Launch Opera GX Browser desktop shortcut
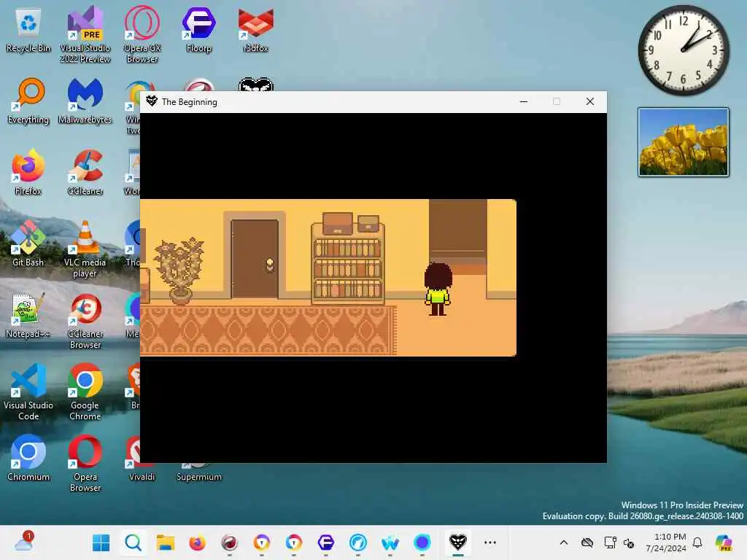The image size is (747, 560). 142,34
